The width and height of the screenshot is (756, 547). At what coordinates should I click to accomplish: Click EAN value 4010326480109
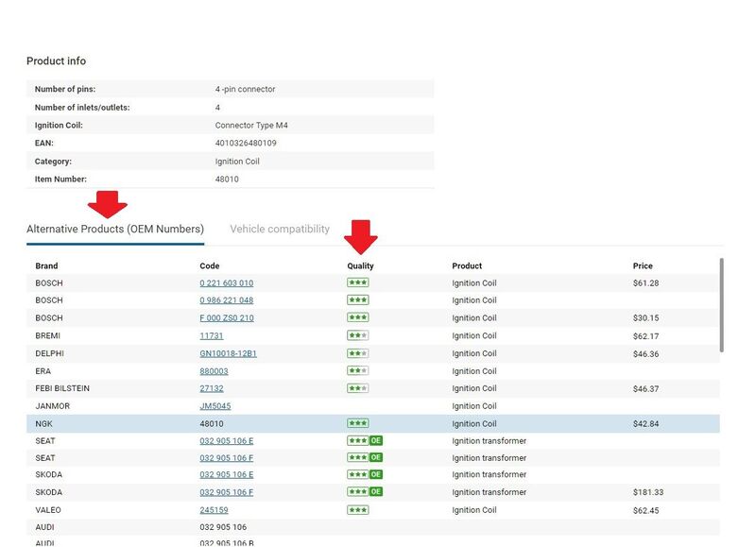(x=246, y=144)
